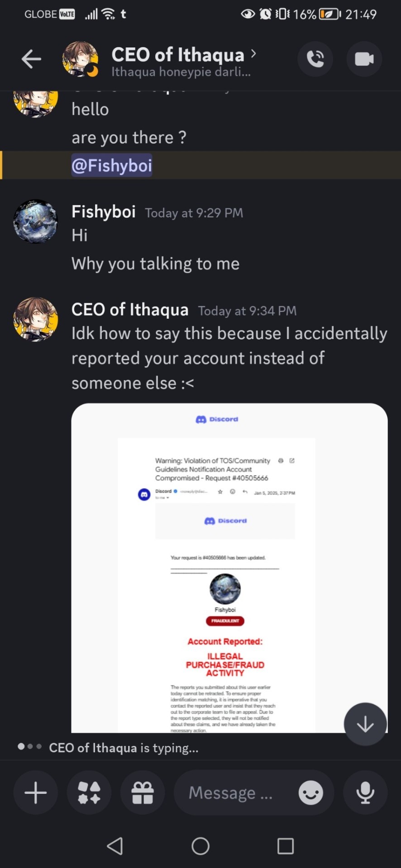Image resolution: width=401 pixels, height=868 pixels.
Task: Open the plus attachment menu
Action: pyautogui.click(x=36, y=793)
